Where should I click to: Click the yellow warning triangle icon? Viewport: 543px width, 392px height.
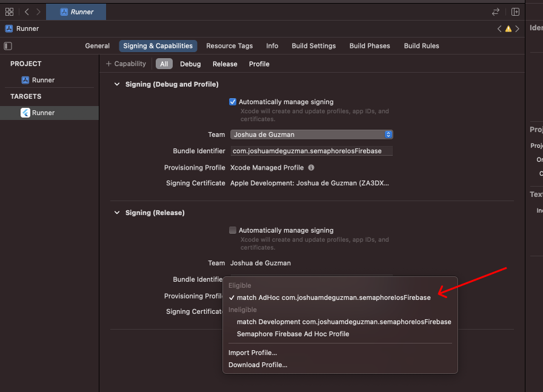[x=508, y=28]
